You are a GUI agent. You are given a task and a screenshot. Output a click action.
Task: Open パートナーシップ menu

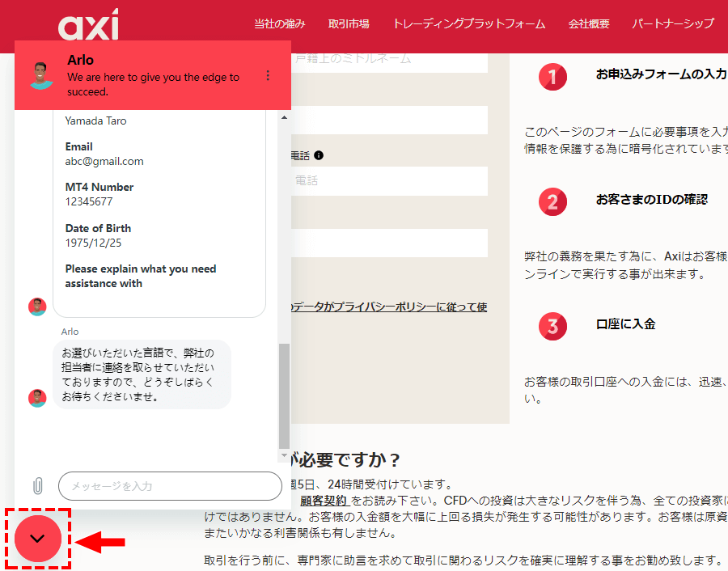pyautogui.click(x=673, y=23)
